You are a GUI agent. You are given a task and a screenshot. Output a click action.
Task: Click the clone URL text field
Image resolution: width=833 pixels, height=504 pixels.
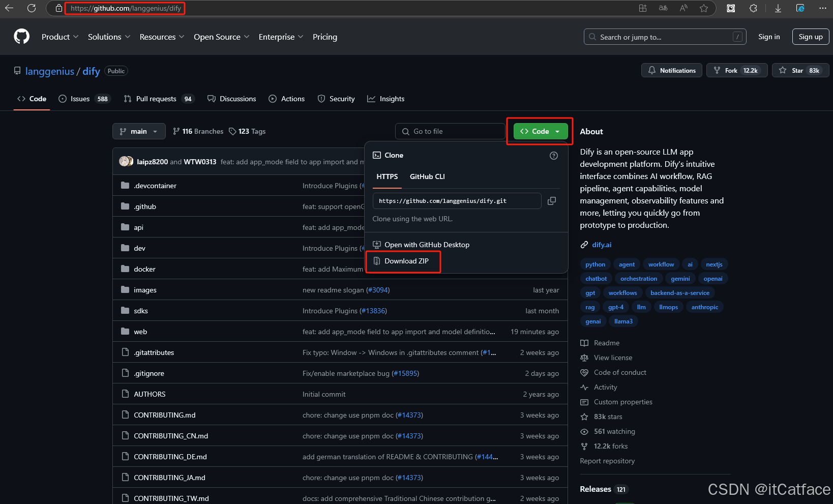[457, 201]
